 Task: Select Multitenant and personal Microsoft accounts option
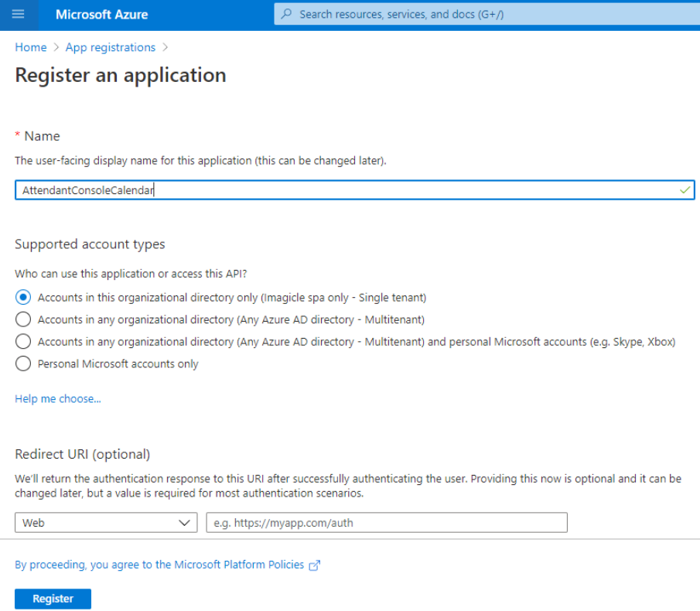pos(23,341)
